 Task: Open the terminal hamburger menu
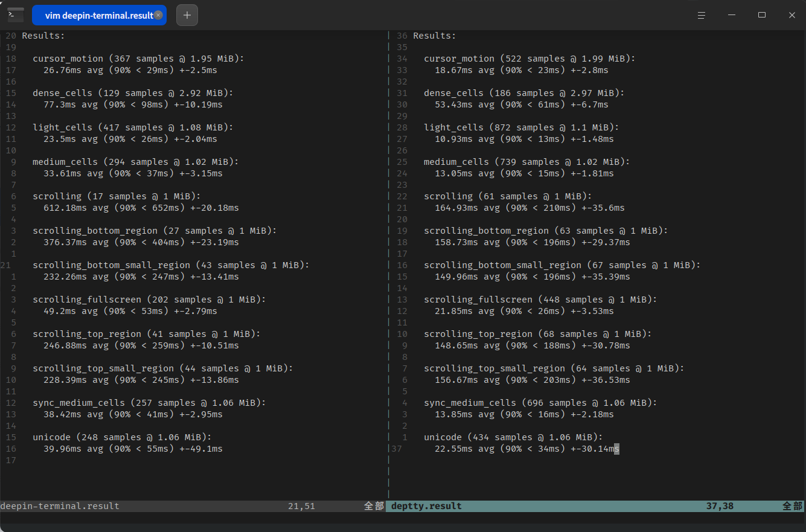pos(702,15)
